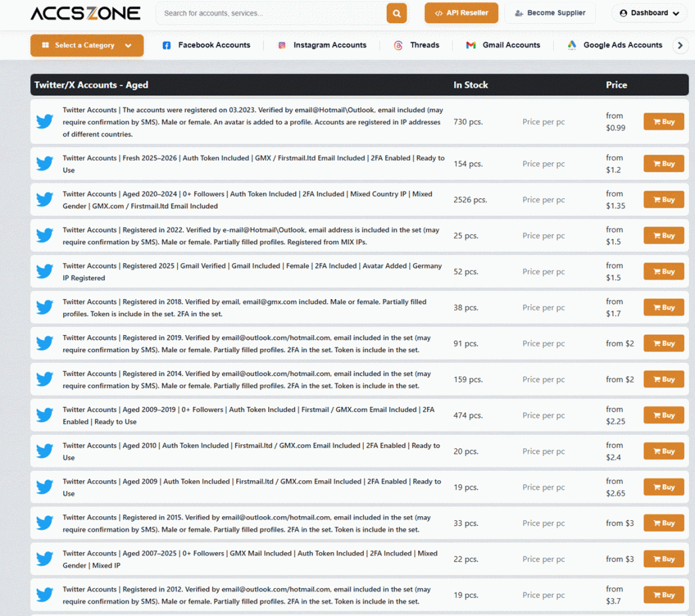This screenshot has height=616, width=695.
Task: Buy the Registered in 2015 accounts
Action: 664,523
